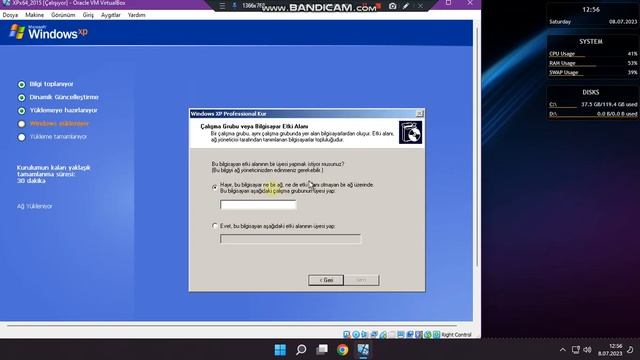This screenshot has height=360, width=640.
Task: Click the 12:56 clock widget on desktop
Action: tap(591, 9)
